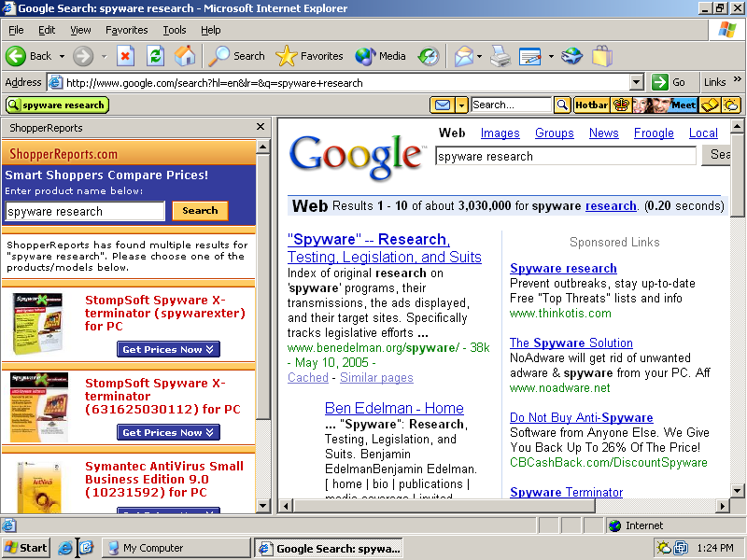Open the Similar pages link
747x560 pixels.
click(x=376, y=378)
